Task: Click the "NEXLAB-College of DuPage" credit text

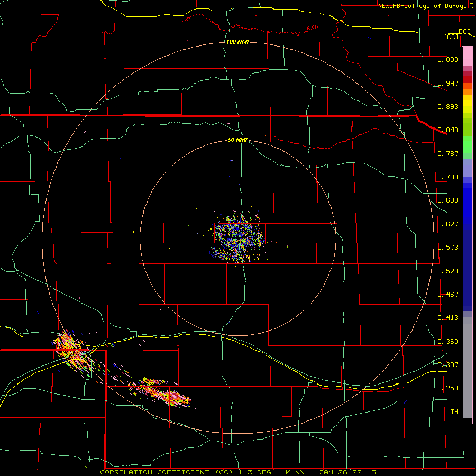Action: (x=422, y=6)
